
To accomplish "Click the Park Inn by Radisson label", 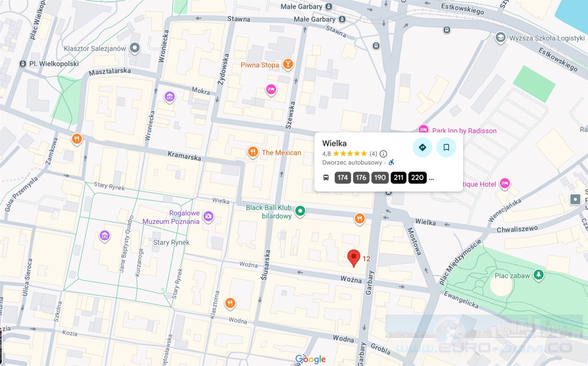I will [x=464, y=131].
